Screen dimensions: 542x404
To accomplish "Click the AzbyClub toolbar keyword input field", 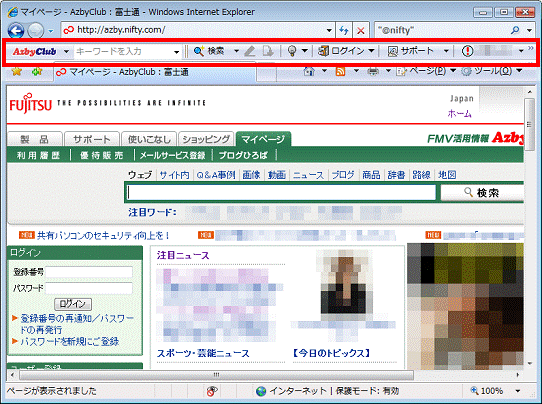I will click(x=123, y=51).
